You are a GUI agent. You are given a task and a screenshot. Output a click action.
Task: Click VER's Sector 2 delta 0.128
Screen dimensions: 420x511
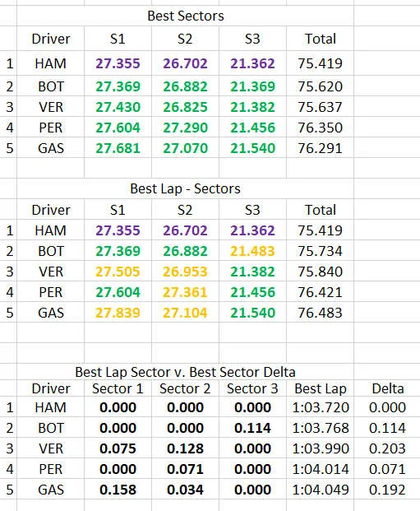click(185, 448)
